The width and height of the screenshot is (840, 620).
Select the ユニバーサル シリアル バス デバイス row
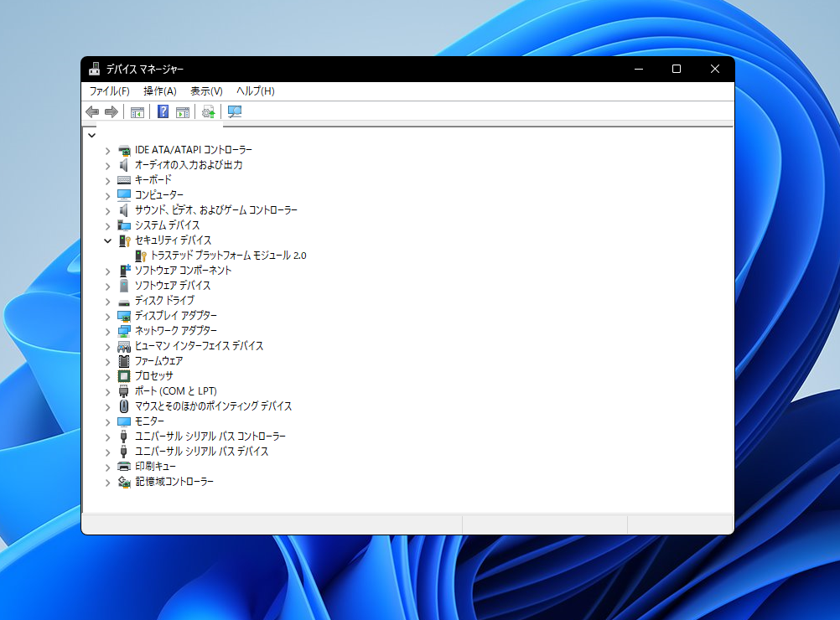click(x=201, y=452)
